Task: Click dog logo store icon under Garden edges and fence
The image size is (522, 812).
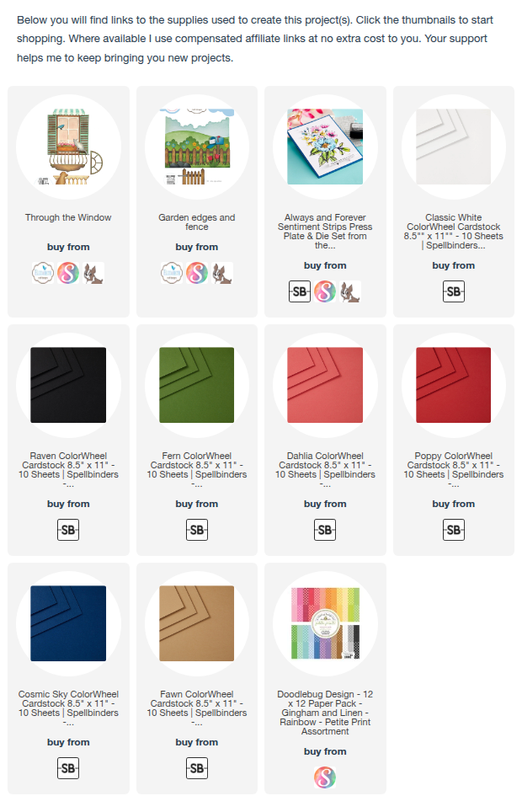Action: [222, 273]
